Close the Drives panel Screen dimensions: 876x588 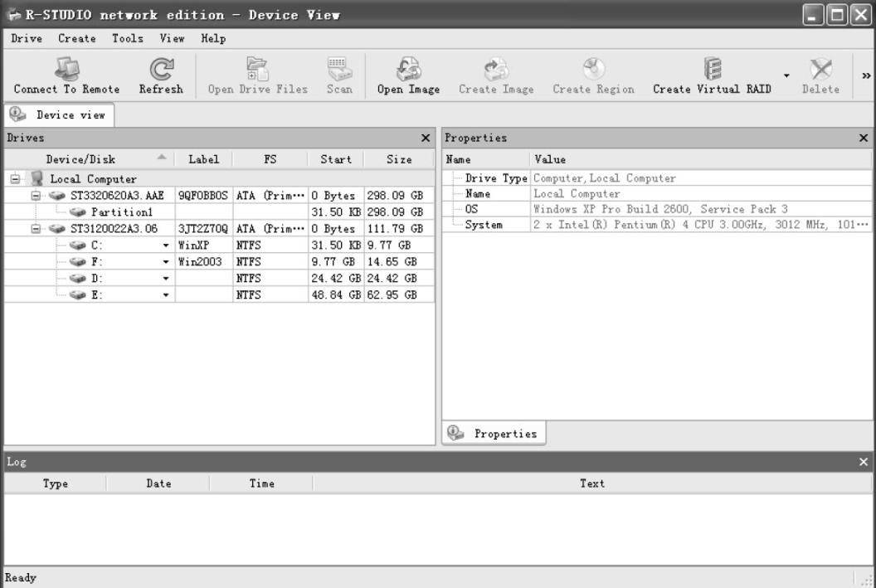click(426, 138)
